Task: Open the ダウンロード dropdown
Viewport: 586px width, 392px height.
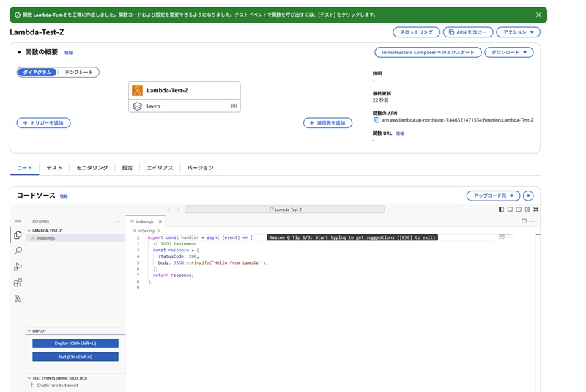Action: [508, 52]
